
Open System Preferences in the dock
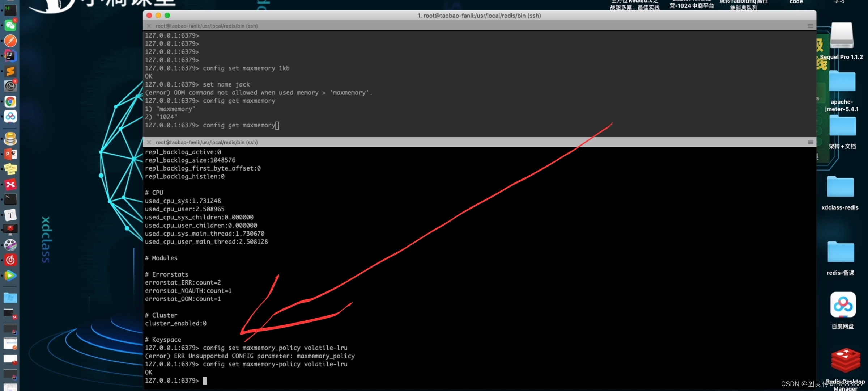click(x=10, y=86)
